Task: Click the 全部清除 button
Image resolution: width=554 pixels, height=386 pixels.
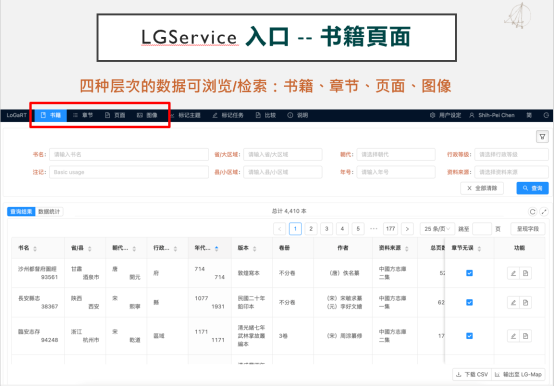Action: click(482, 188)
